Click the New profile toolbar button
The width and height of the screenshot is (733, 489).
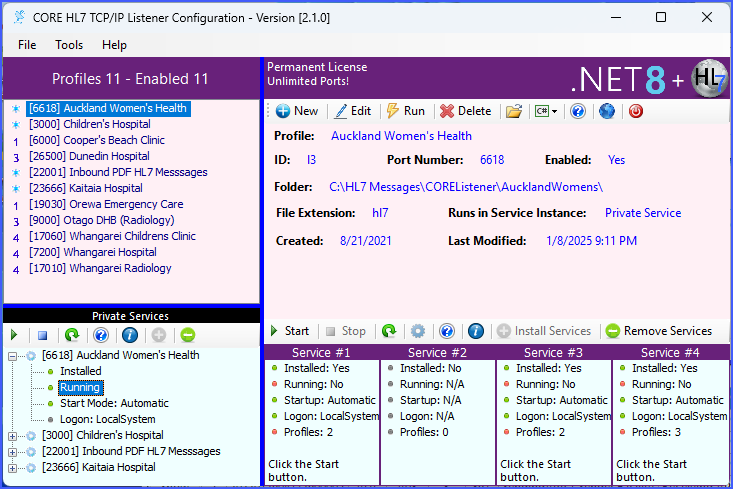coord(297,111)
